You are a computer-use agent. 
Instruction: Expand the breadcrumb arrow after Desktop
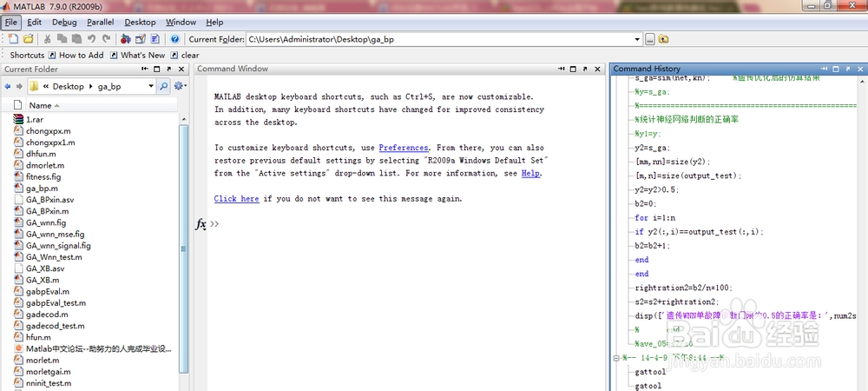pyautogui.click(x=90, y=86)
